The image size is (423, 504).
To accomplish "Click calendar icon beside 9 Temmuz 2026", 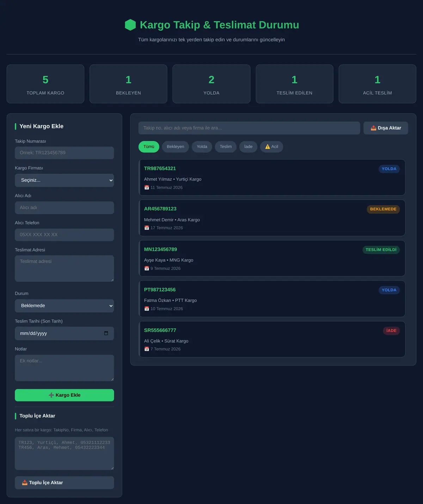I will 147,268.
